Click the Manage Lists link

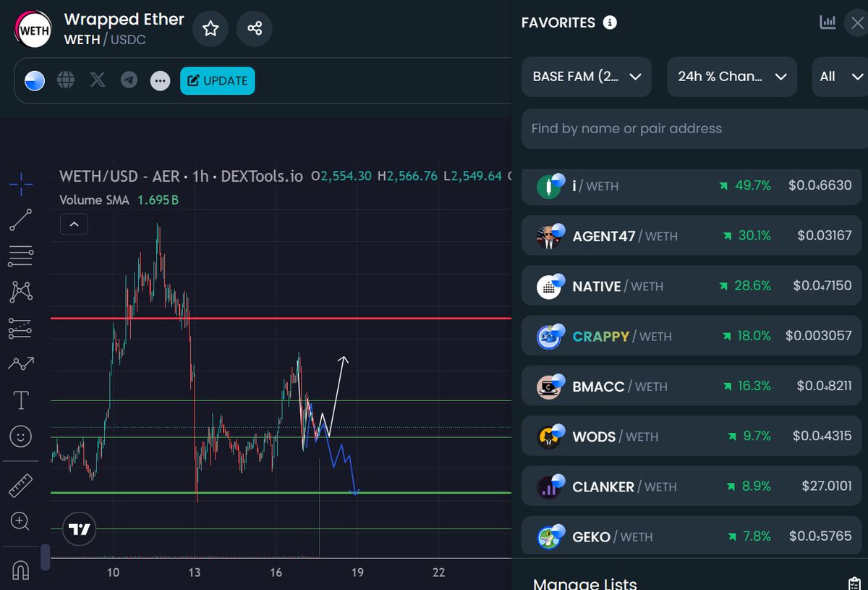coord(585,583)
